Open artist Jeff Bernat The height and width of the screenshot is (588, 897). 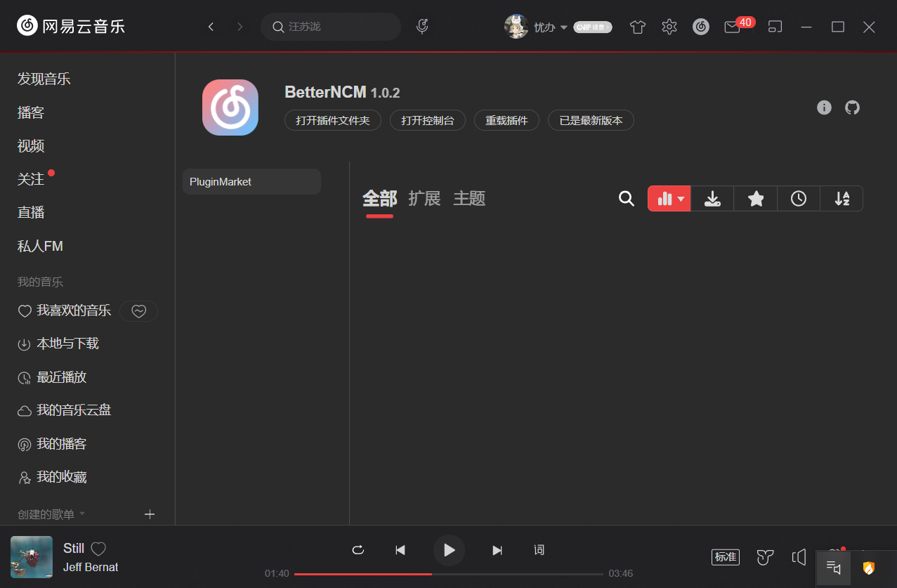coord(91,567)
